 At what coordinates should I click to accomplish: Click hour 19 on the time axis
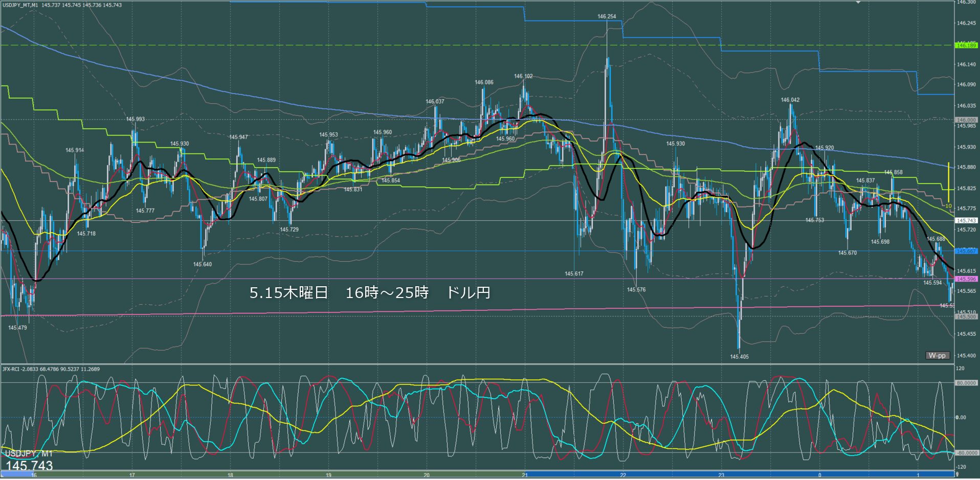[328, 475]
